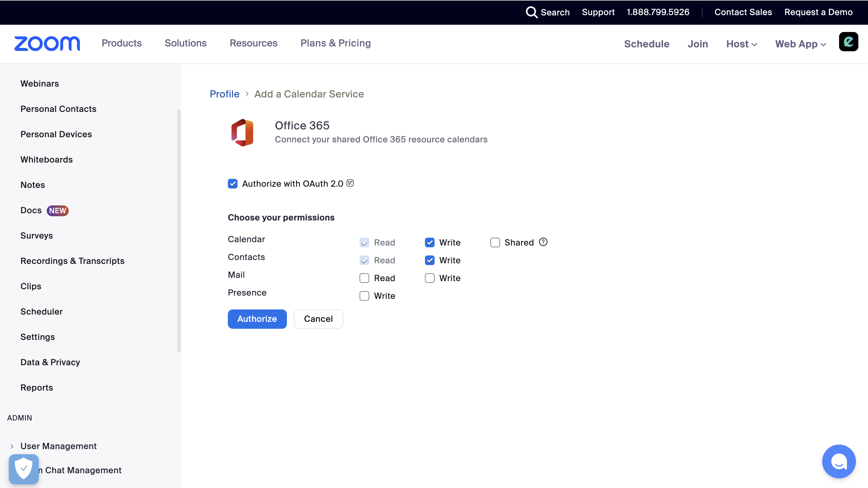Click the Zoom logo
The image size is (868, 488).
click(47, 43)
